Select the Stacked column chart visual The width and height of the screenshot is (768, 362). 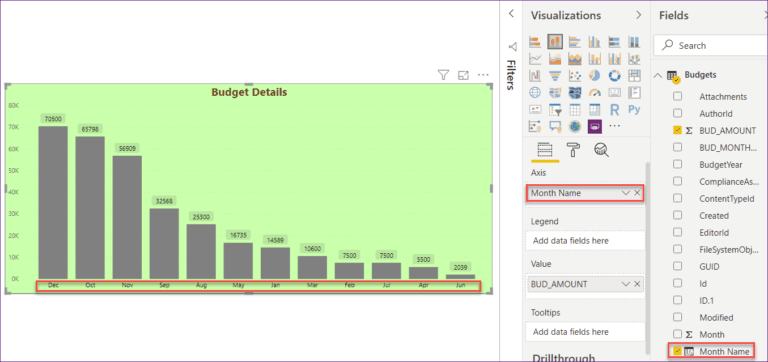pyautogui.click(x=555, y=42)
